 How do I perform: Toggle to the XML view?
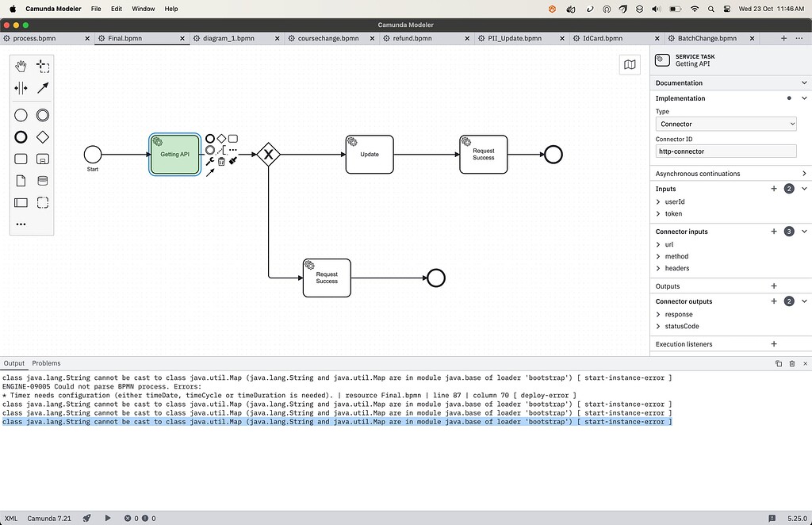click(13, 518)
